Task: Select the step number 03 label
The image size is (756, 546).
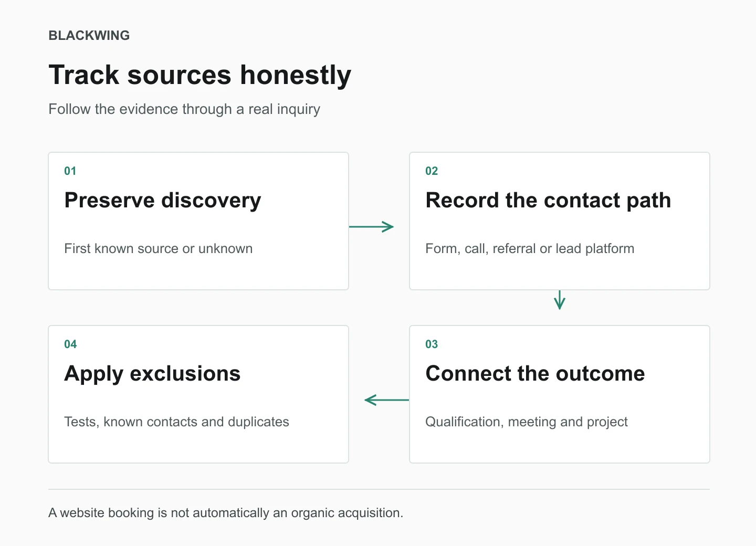Action: point(432,344)
